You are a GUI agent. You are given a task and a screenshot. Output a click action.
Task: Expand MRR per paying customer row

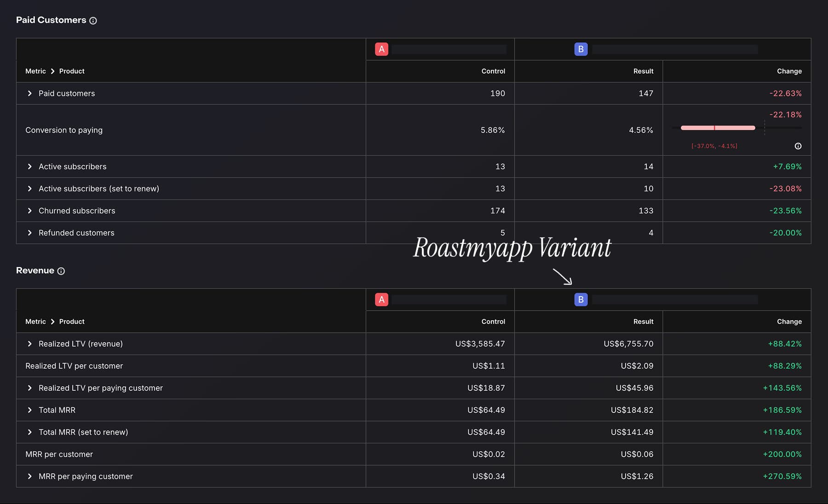(30, 476)
